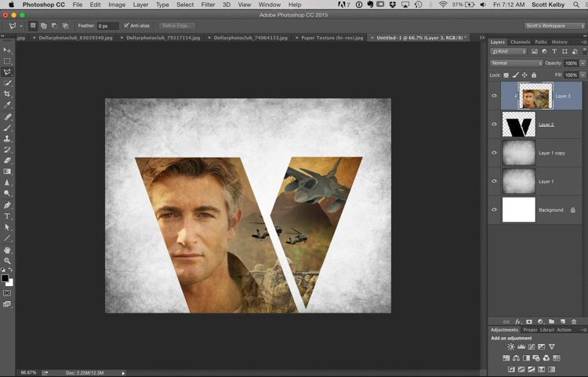Hide Layer 3 with eye icon
Screen dimensions: 588x377
(x=494, y=96)
